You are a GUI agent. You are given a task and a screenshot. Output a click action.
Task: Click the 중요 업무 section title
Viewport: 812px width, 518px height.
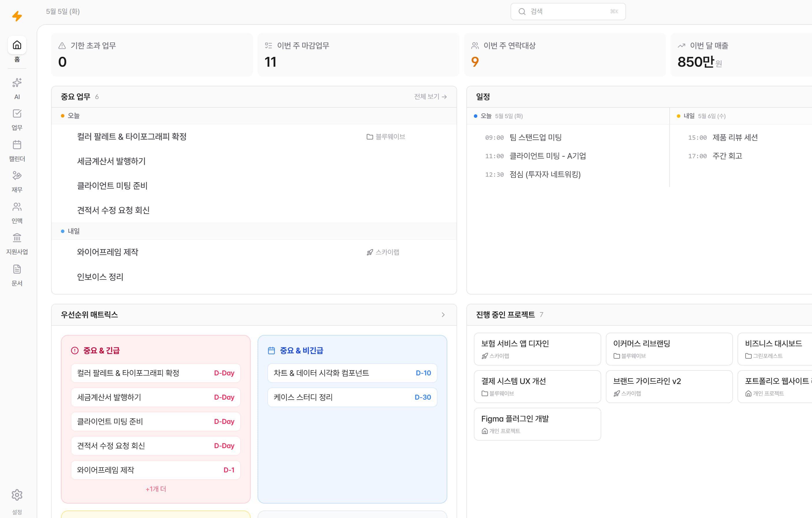[x=76, y=97]
